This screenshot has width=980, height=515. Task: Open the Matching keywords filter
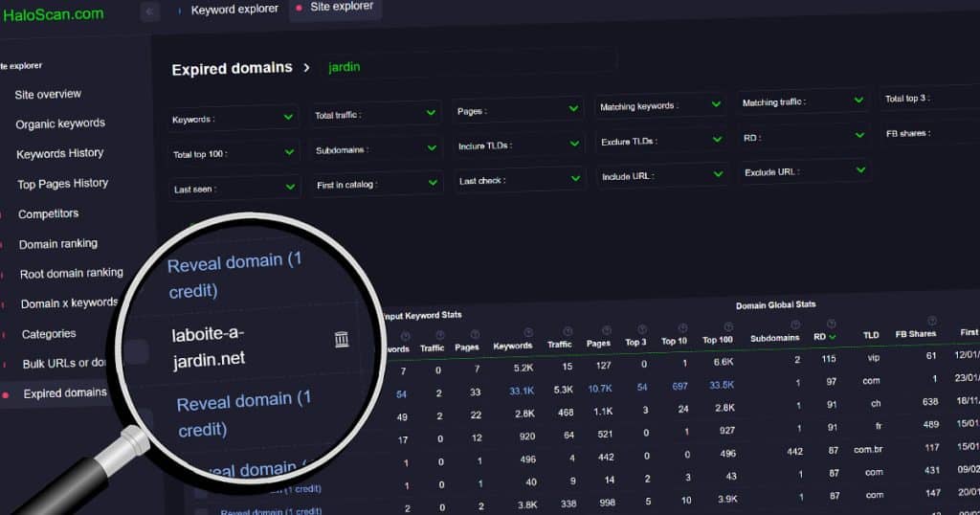[x=660, y=105]
